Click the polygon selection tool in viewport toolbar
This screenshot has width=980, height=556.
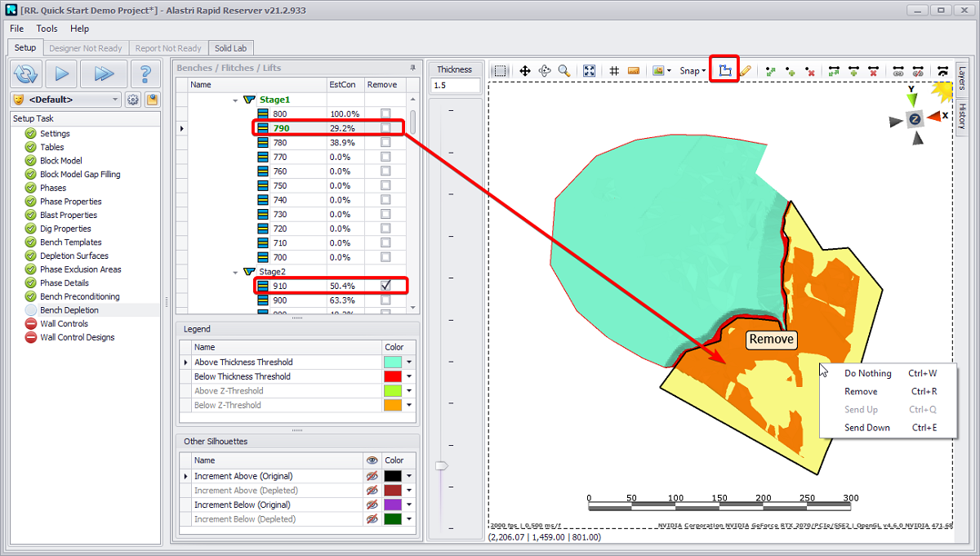724,71
